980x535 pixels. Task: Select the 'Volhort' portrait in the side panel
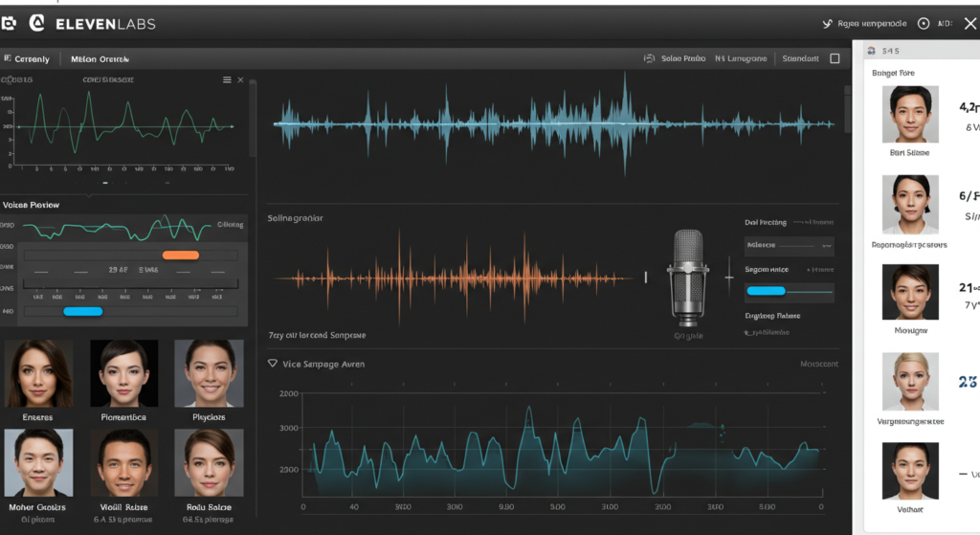click(910, 471)
